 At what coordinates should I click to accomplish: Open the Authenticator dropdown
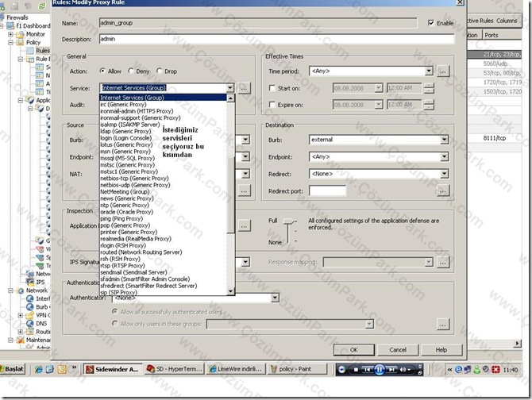pyautogui.click(x=276, y=298)
